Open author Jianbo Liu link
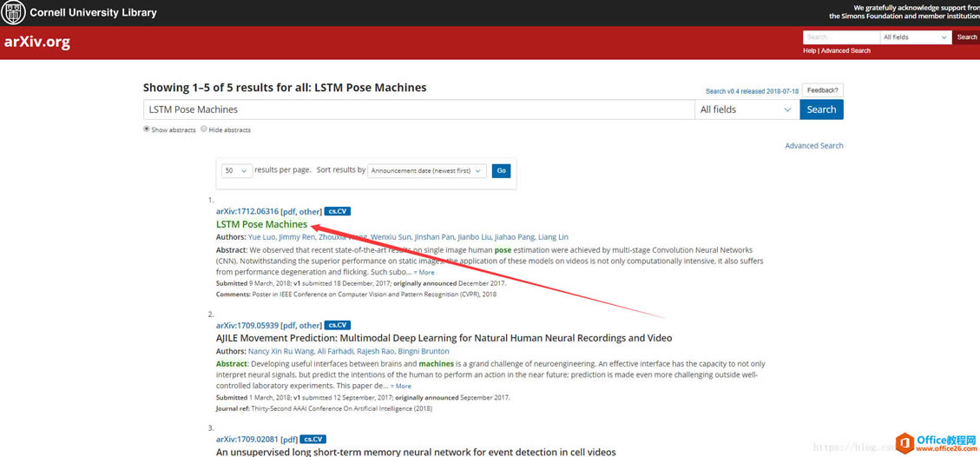Image resolution: width=980 pixels, height=457 pixels. (x=474, y=237)
